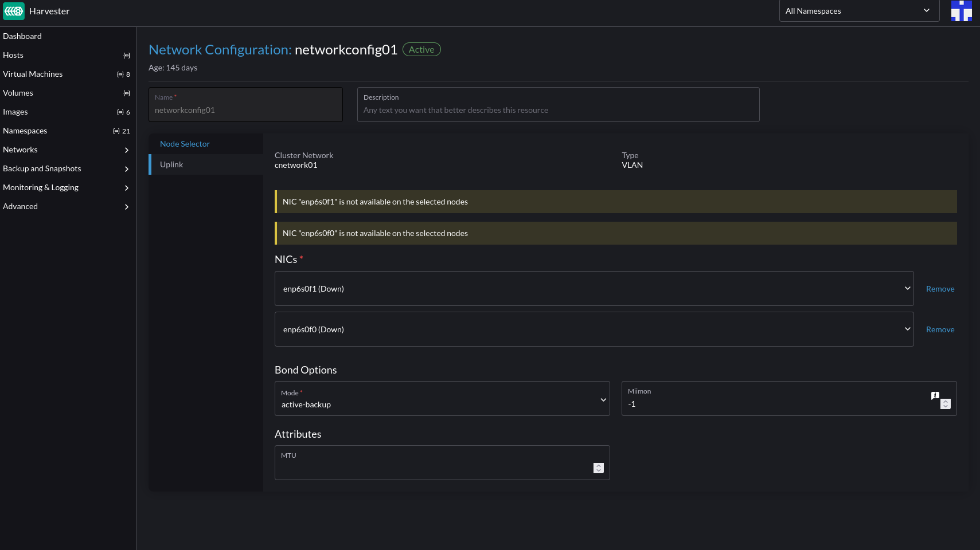Click the Namespaces count badge icon
Screen dimensions: 980x550
[x=116, y=131]
